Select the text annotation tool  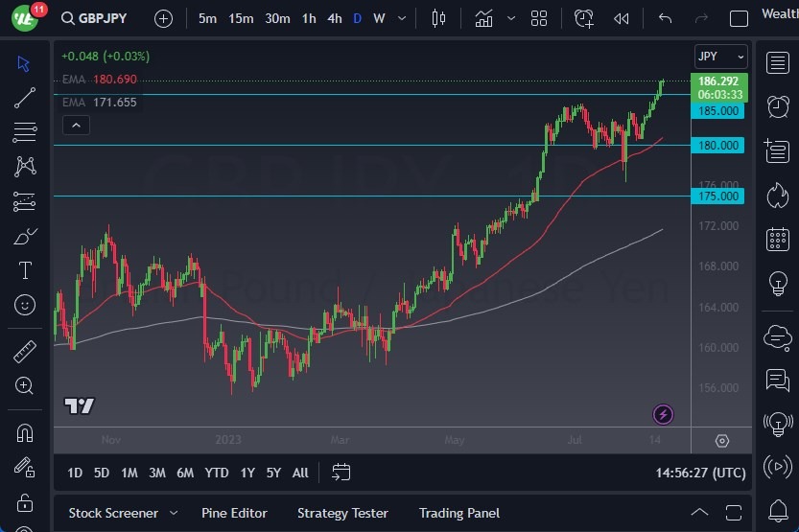click(x=25, y=270)
